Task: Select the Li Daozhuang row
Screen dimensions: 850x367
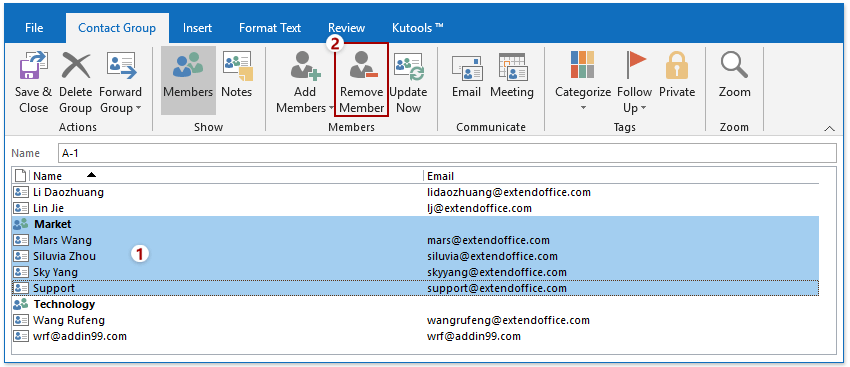Action: click(415, 192)
